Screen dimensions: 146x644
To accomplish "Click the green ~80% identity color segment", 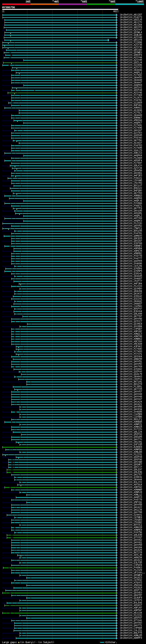I will (x=101, y=4).
